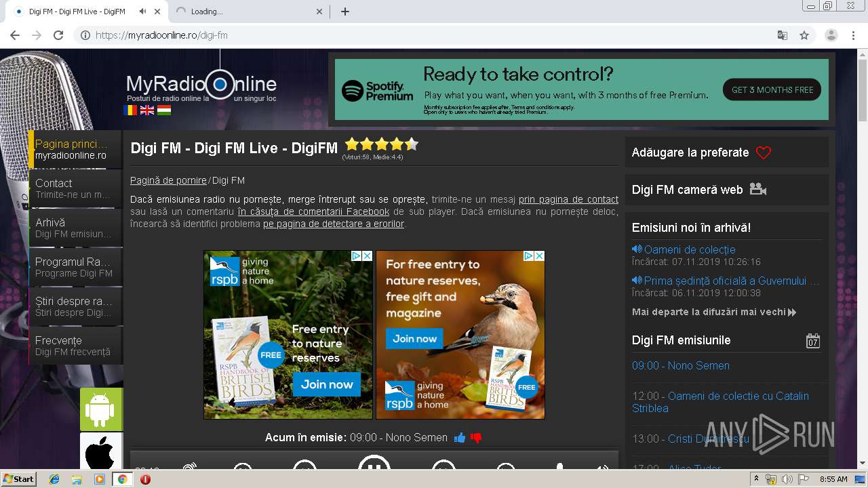Screen dimensions: 868x488
Task: Open Contact menu item
Action: pos(75,188)
